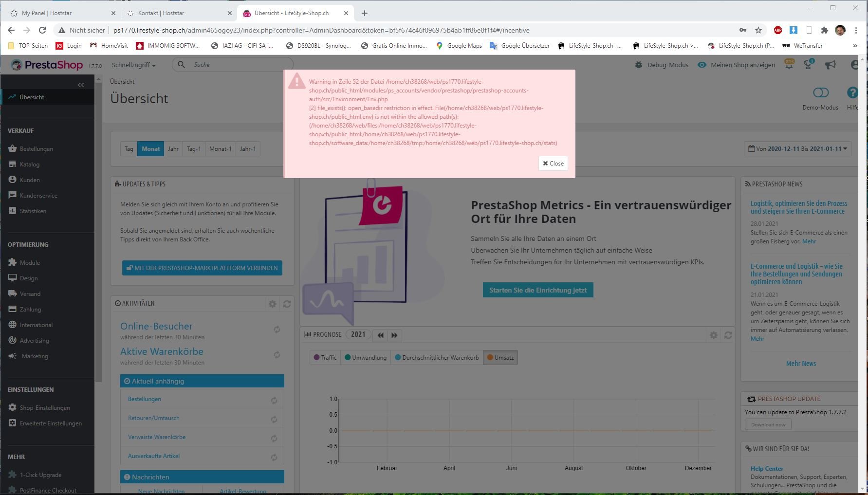
Task: Open the Schnellzugriff dropdown
Action: [134, 65]
